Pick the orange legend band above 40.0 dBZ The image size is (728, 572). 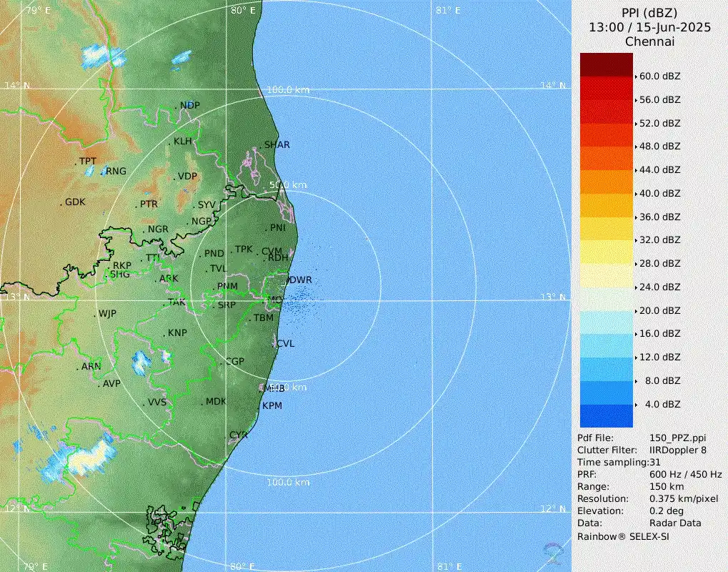(x=607, y=182)
